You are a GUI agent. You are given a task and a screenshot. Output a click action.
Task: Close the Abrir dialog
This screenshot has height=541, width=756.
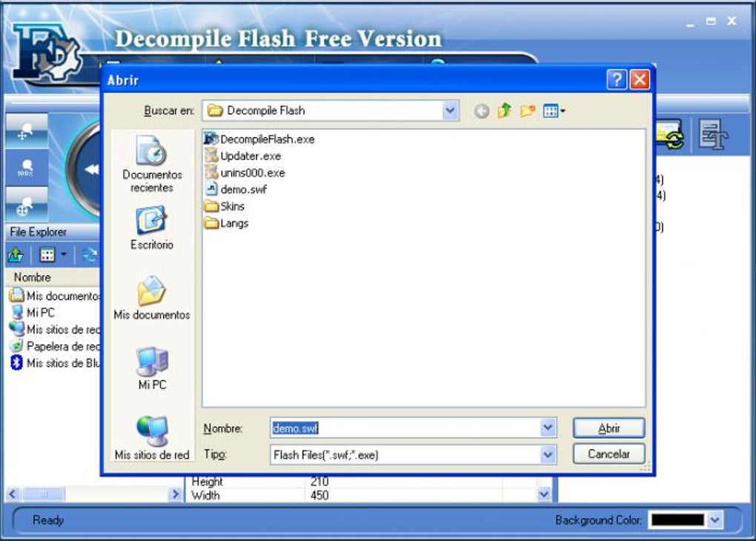640,79
